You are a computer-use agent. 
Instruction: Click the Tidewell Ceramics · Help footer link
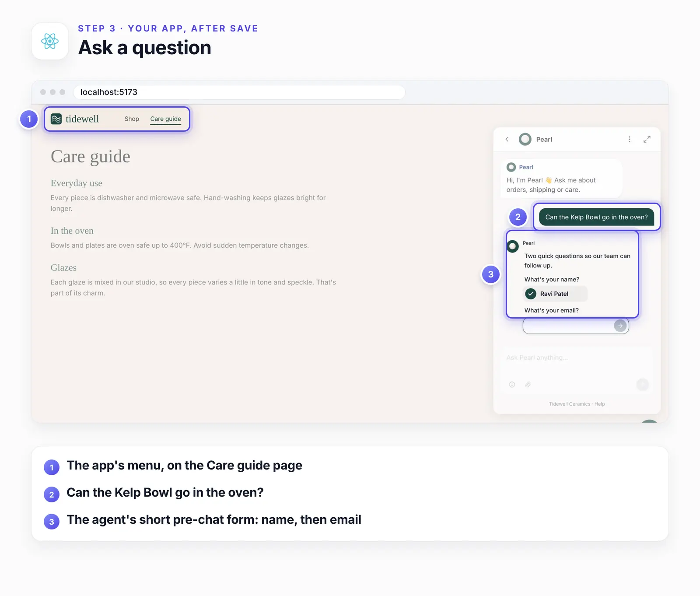pyautogui.click(x=577, y=404)
